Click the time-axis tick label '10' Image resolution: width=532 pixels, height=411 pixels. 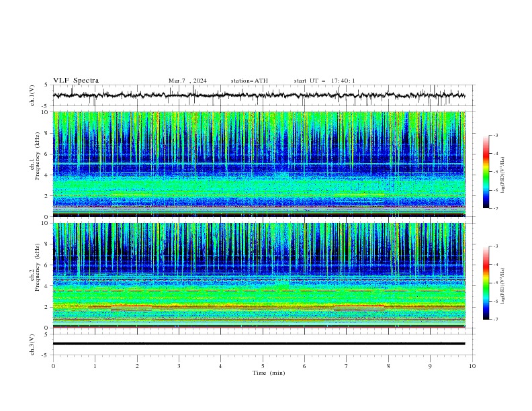(472, 366)
